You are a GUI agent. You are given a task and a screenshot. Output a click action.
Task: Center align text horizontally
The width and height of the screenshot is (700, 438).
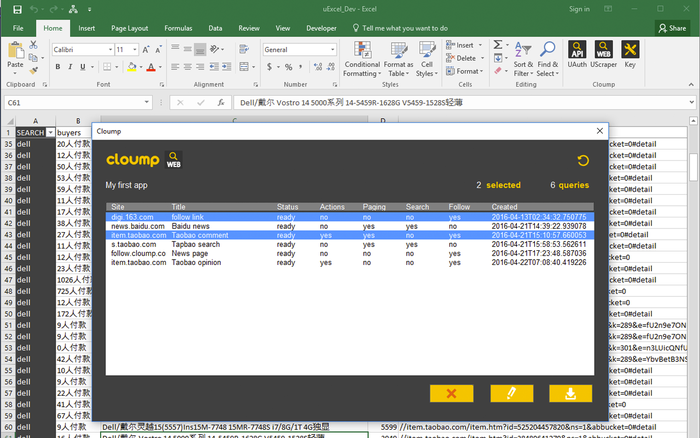coord(188,67)
